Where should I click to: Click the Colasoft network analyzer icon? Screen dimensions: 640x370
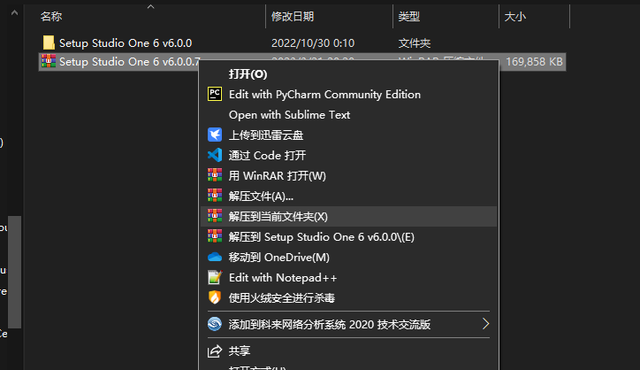[x=215, y=324]
